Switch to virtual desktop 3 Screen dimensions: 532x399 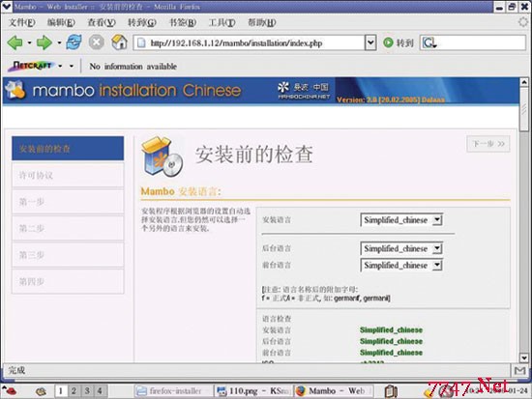[87, 391]
